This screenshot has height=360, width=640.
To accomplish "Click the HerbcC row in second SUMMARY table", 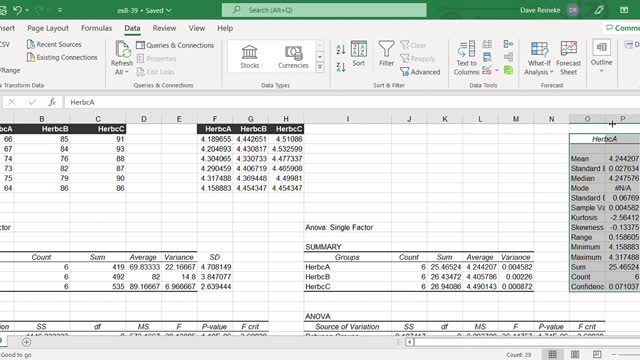I will pyautogui.click(x=419, y=287).
